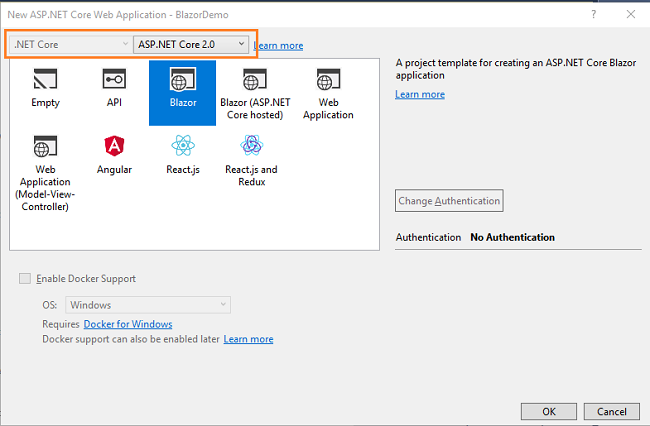This screenshot has width=650, height=426.
Task: Click the Enable Docker Support label
Action: pos(86,278)
